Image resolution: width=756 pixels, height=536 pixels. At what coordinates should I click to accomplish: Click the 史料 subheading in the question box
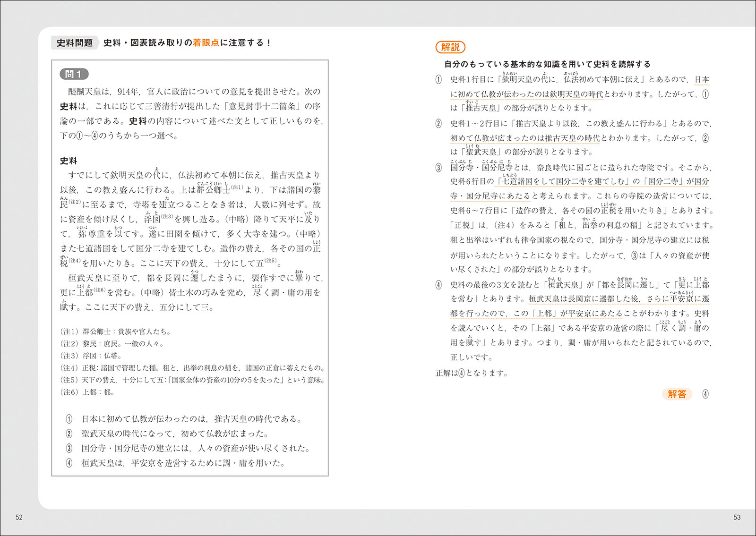pos(69,161)
